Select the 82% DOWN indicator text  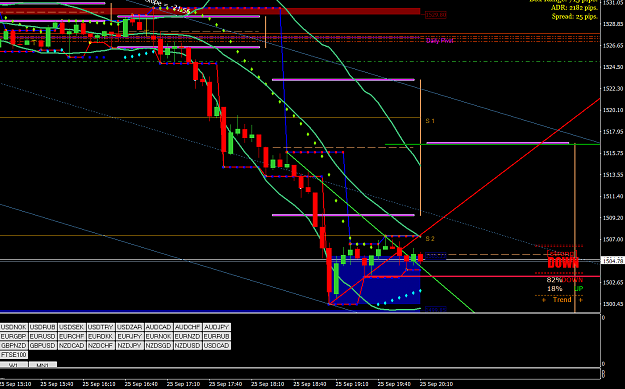click(564, 280)
